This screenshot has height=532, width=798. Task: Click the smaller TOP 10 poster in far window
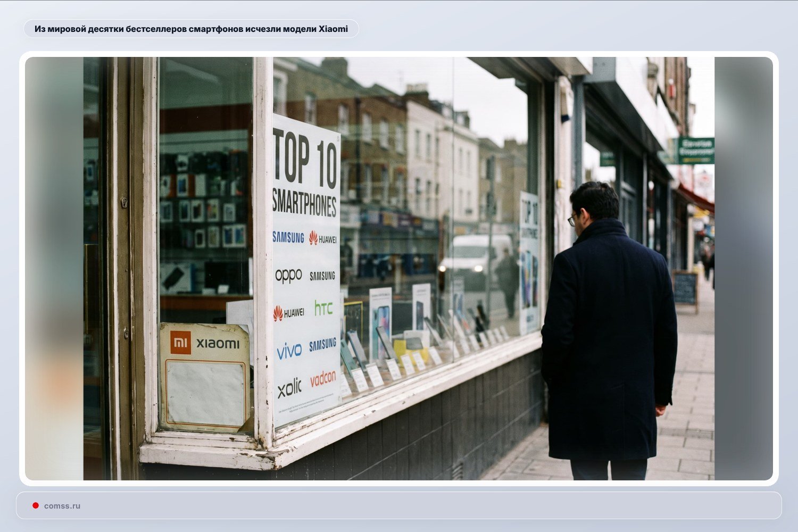529,263
